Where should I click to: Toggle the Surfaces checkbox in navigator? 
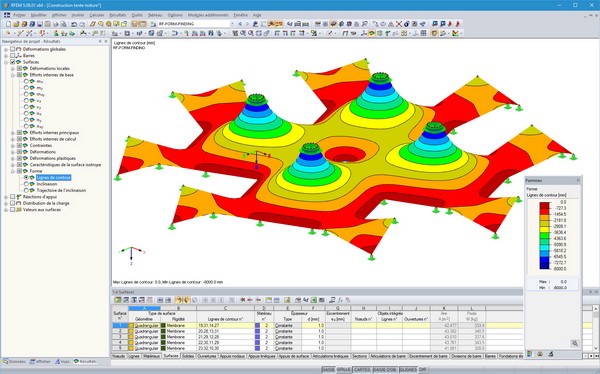coord(13,62)
